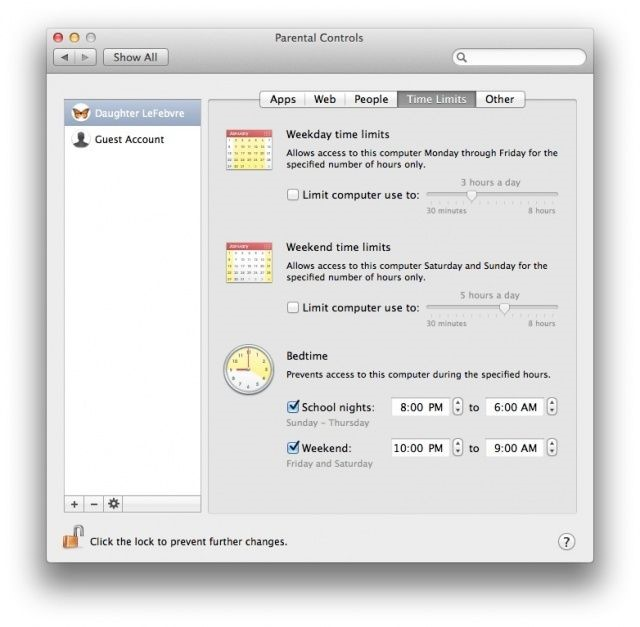The height and width of the screenshot is (627, 640).
Task: Add a new user with plus button
Action: point(75,504)
